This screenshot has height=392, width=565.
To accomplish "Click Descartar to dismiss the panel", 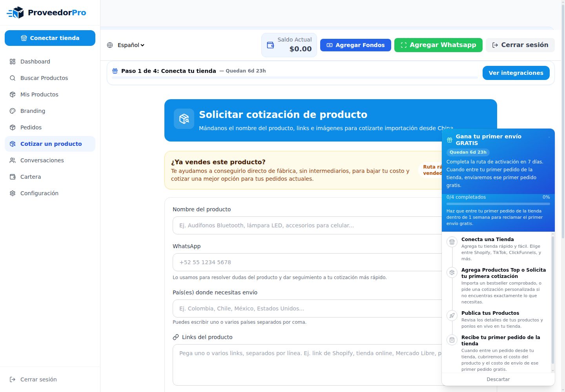I will 498,379.
